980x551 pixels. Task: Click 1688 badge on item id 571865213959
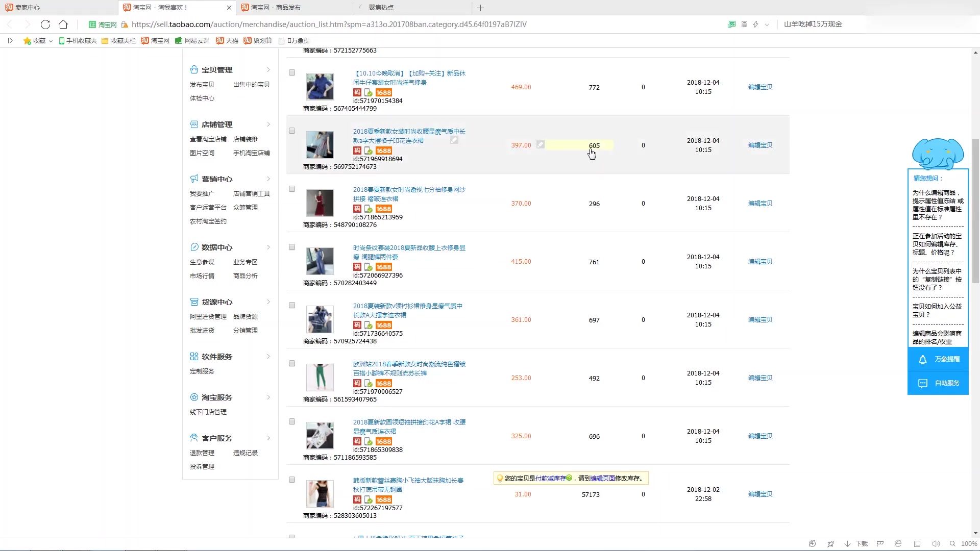(x=384, y=209)
